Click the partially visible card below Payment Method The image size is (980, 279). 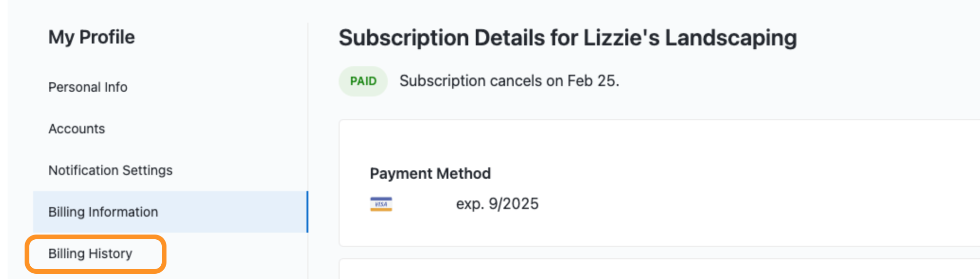coord(662,270)
